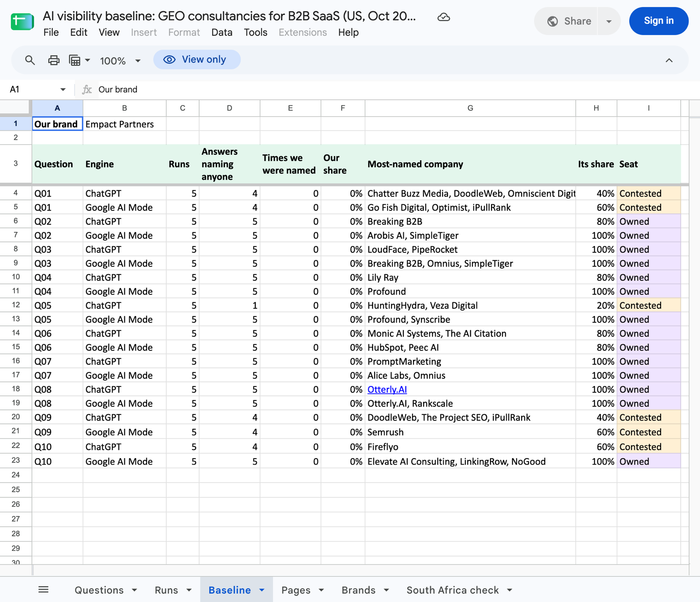
Task: Open the Data menu
Action: [222, 32]
